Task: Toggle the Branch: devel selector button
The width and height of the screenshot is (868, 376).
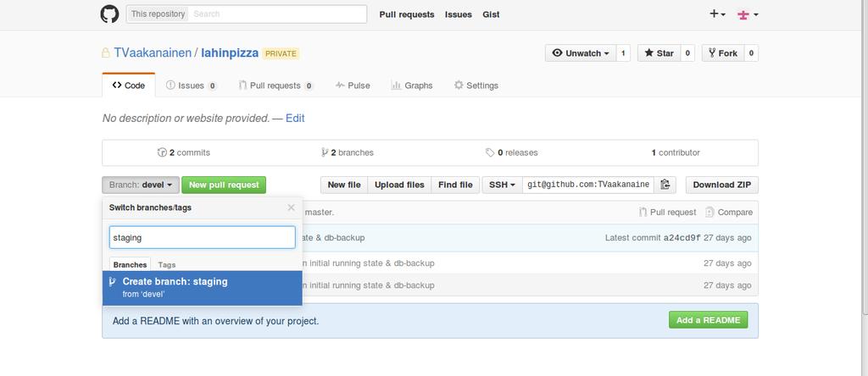Action: click(141, 185)
